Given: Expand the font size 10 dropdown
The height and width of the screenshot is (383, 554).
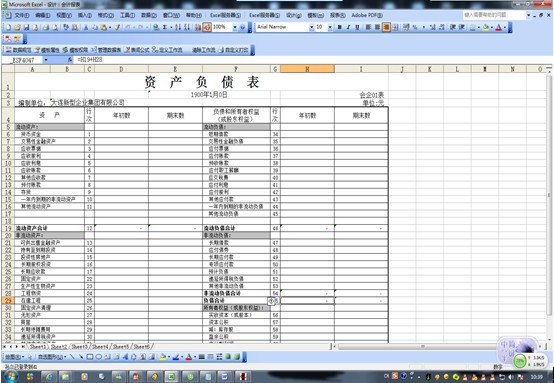Looking at the screenshot, I should (x=330, y=27).
